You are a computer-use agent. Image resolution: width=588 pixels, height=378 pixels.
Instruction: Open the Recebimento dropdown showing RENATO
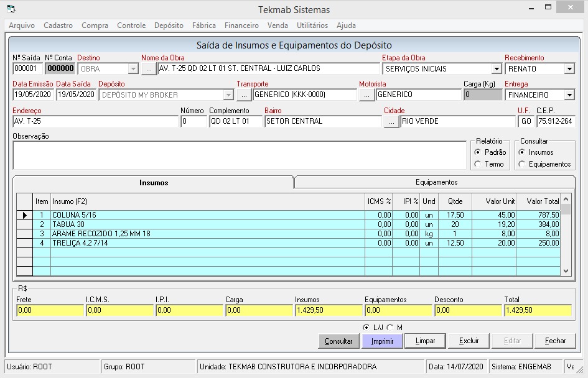569,69
